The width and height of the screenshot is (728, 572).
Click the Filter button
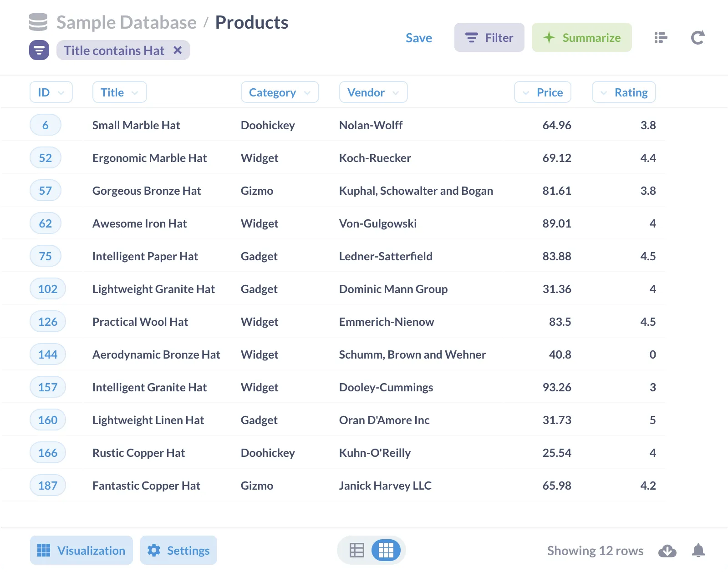click(489, 37)
